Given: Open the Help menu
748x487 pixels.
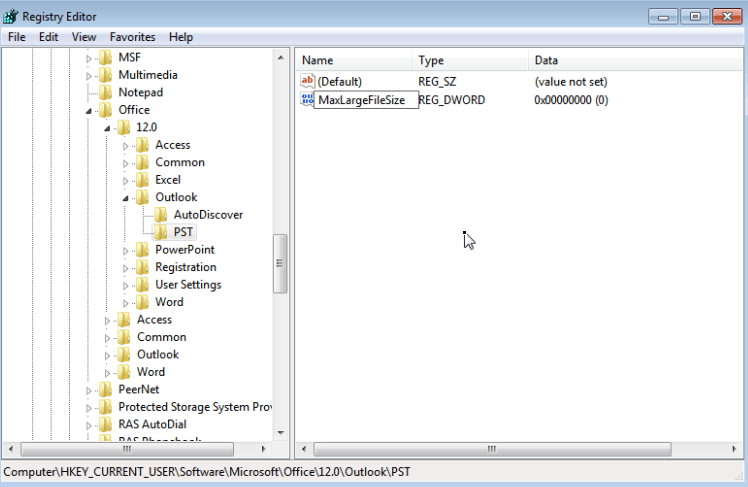Looking at the screenshot, I should pos(181,37).
